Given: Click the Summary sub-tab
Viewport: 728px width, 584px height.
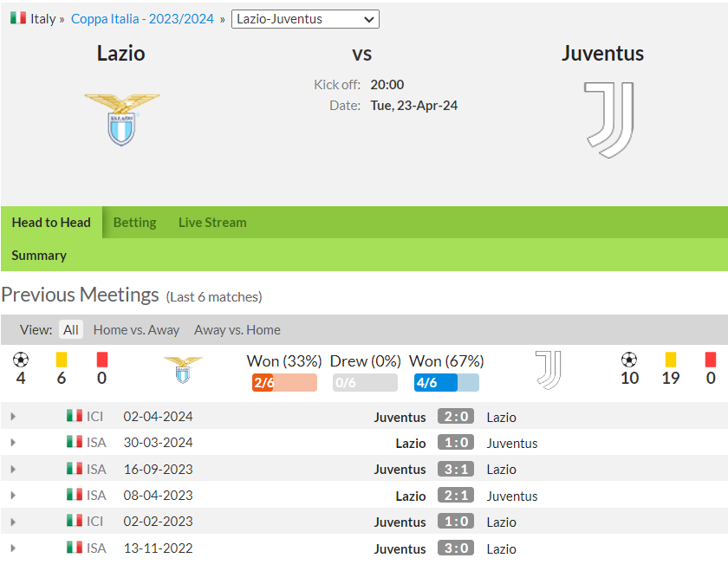Looking at the screenshot, I should (39, 256).
